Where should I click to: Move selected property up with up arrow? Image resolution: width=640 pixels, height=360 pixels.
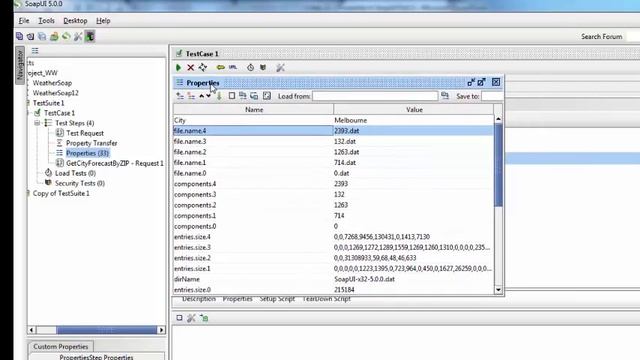click(x=202, y=96)
